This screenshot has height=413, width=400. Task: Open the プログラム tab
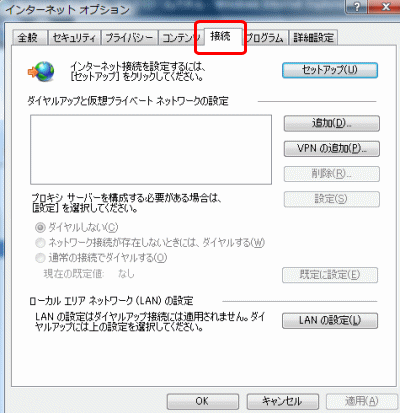(x=265, y=38)
